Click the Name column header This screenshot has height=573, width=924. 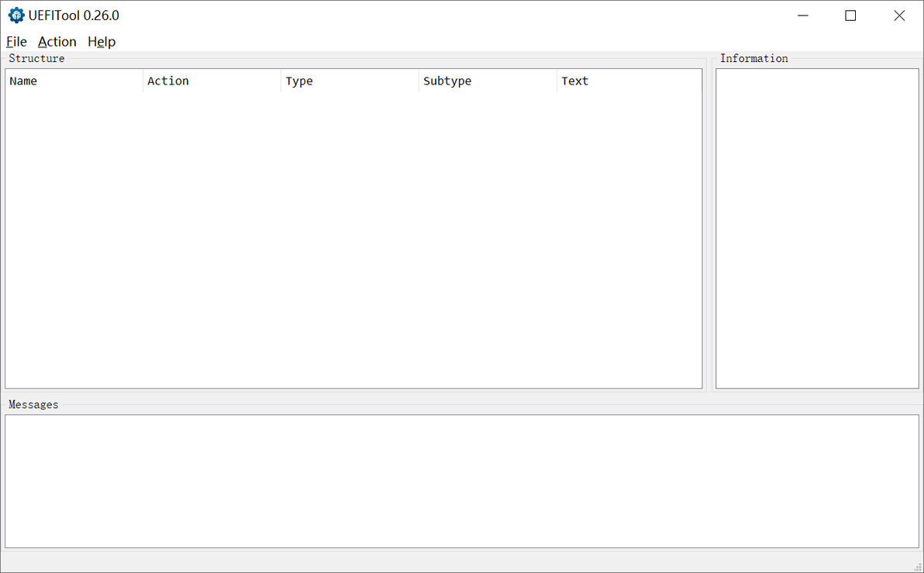74,81
